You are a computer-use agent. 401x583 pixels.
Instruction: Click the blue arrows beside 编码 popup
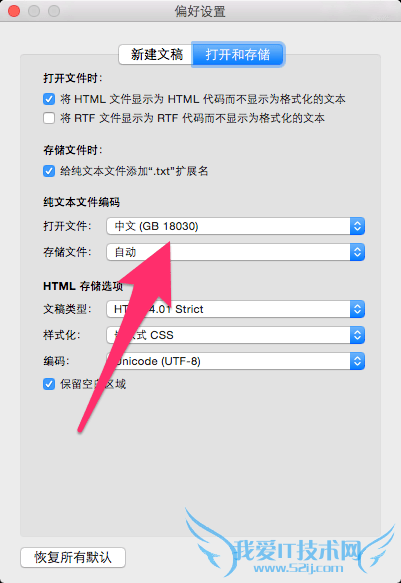(358, 361)
